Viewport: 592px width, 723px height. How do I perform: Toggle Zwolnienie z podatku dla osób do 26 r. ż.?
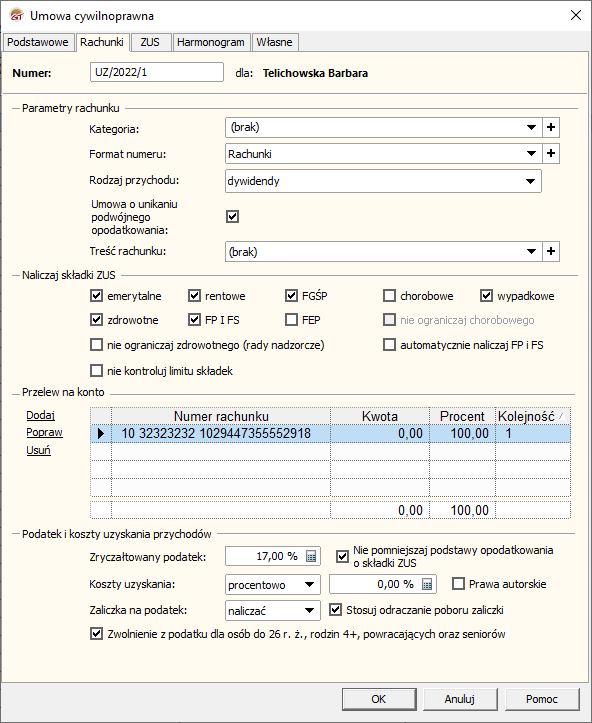click(x=96, y=634)
